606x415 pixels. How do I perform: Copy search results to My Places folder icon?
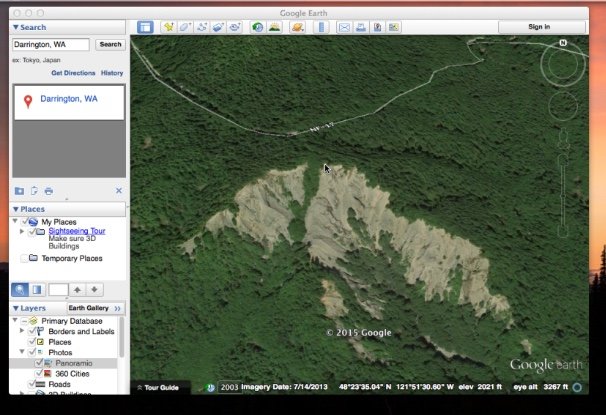click(x=19, y=190)
